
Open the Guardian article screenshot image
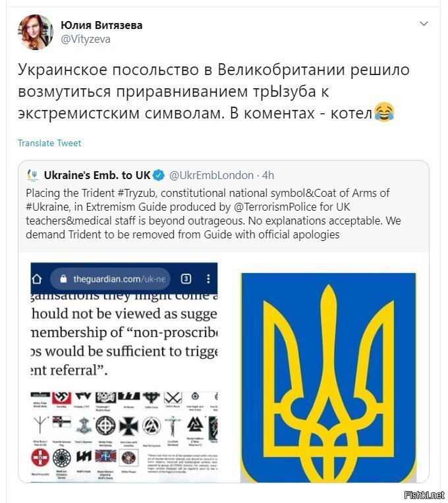point(125,372)
